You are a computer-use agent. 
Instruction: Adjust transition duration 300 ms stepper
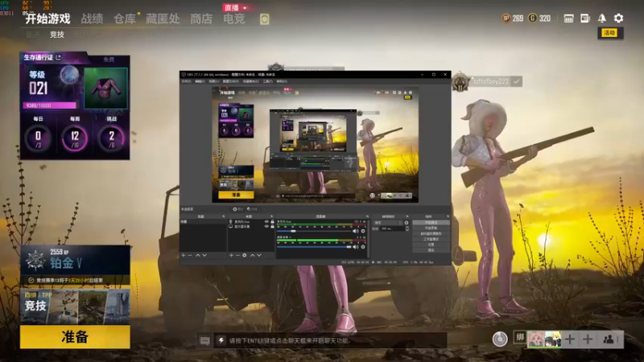407,228
